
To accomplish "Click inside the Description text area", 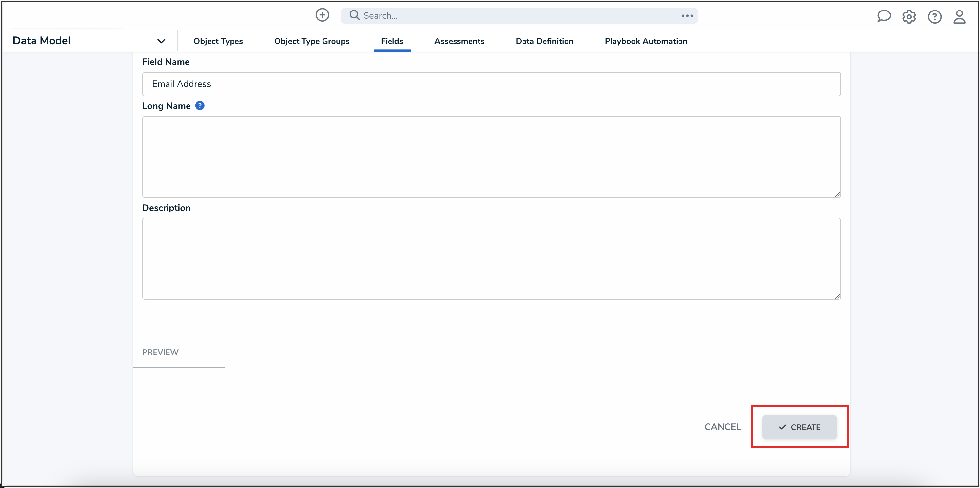I will [x=491, y=259].
